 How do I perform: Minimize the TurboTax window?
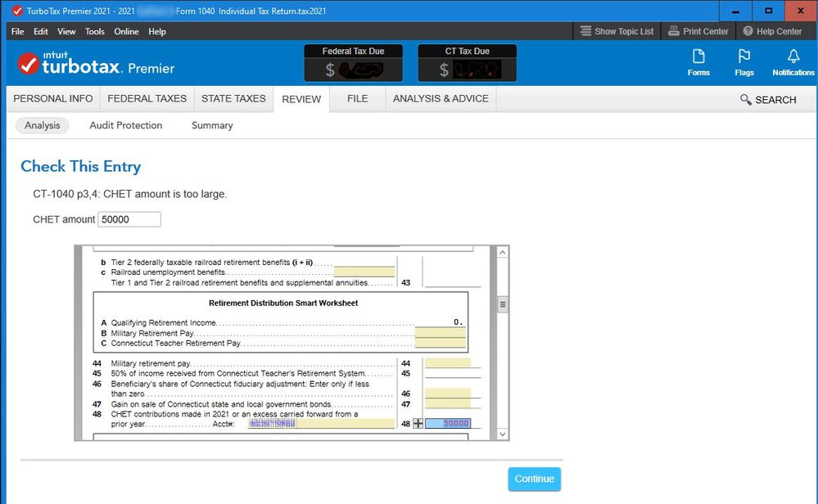coord(735,11)
